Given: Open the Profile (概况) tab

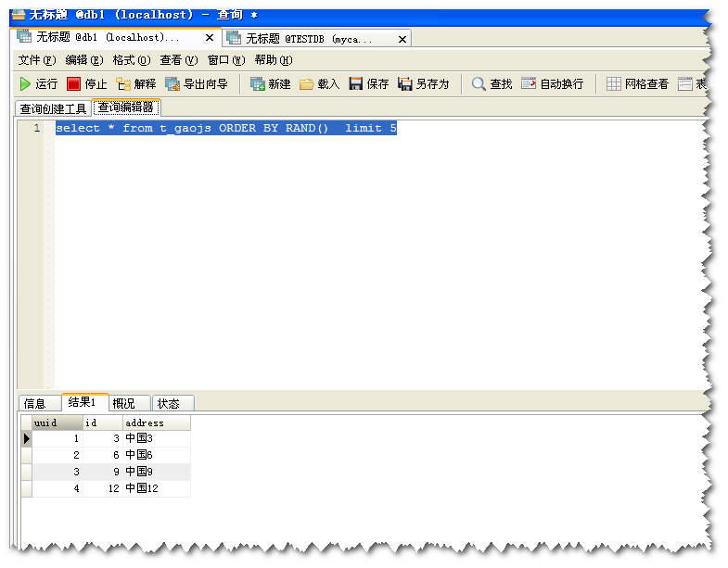Looking at the screenshot, I should [130, 404].
